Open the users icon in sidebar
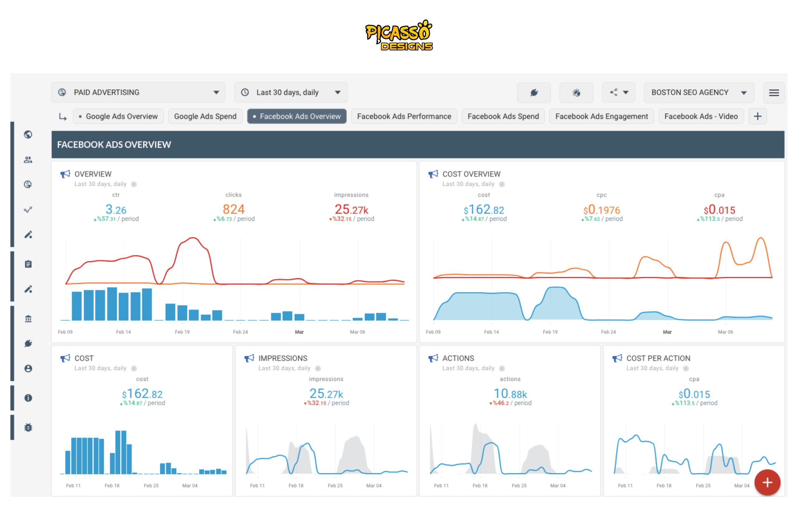This screenshot has width=798, height=532. click(28, 160)
